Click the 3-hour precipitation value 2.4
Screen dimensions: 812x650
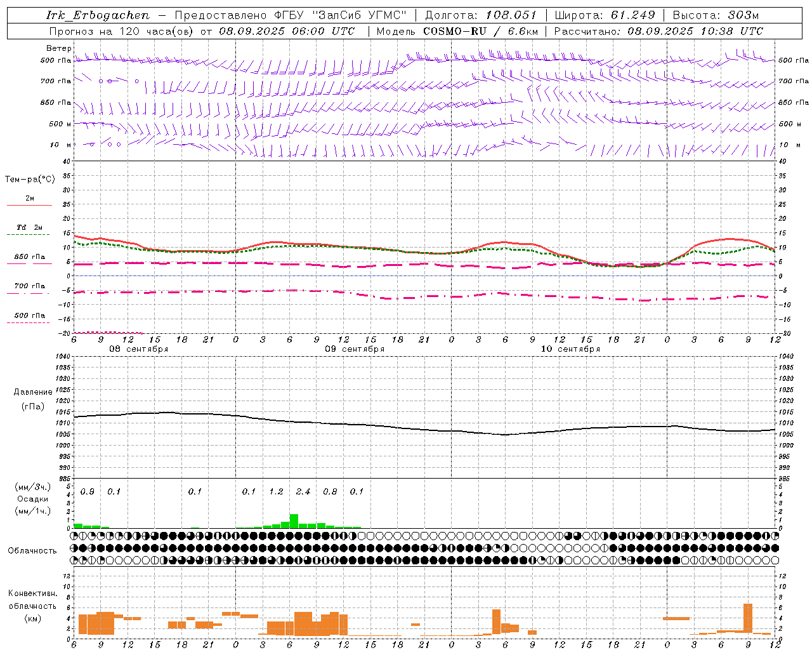303,492
